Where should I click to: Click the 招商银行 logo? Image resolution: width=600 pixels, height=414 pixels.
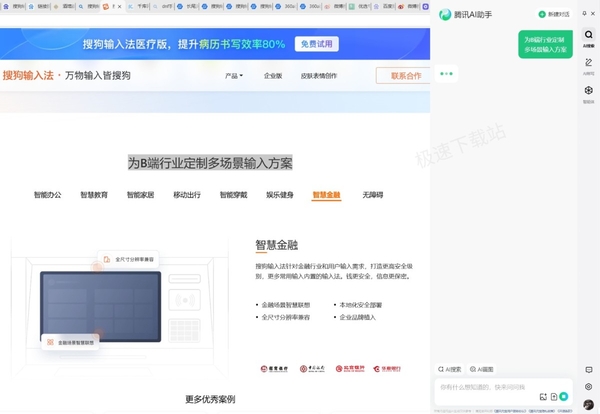[x=274, y=369]
